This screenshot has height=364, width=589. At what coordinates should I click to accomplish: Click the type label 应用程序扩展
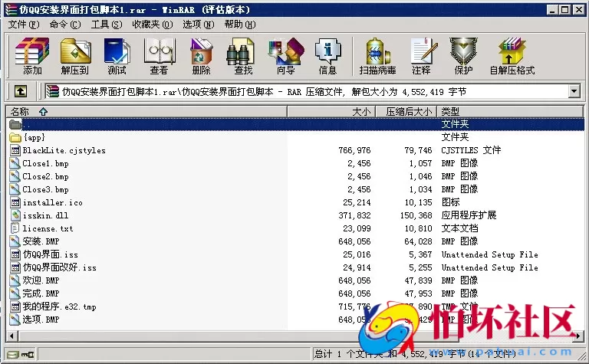(469, 215)
